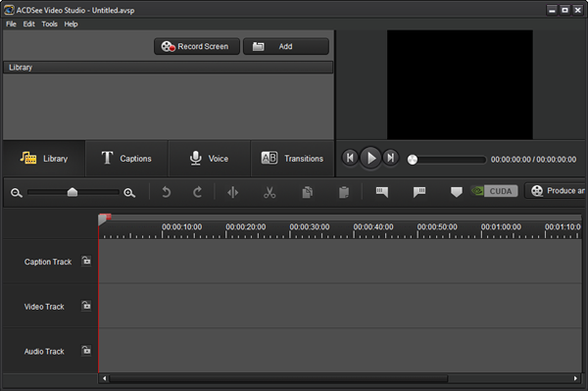Viewport: 588px width, 391px height.
Task: Click the Video Track label
Action: pyautogui.click(x=44, y=307)
